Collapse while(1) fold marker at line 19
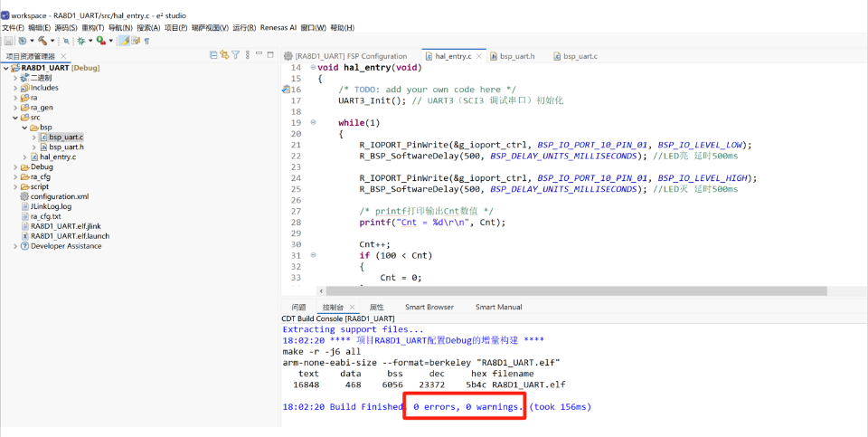 [x=314, y=122]
